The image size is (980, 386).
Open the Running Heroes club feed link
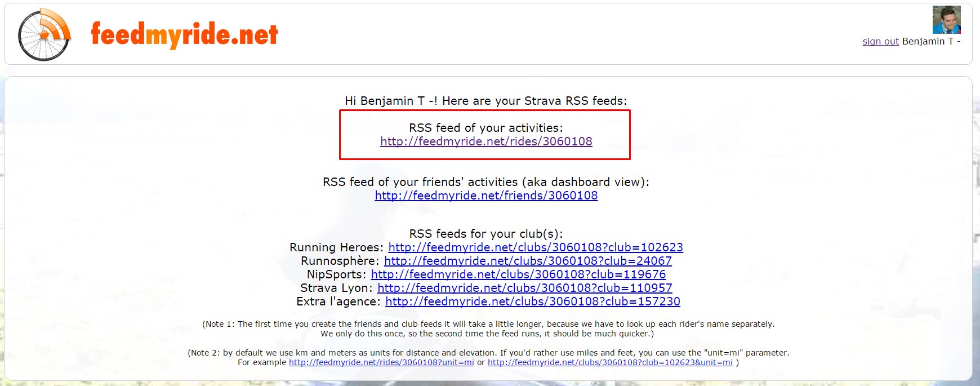(536, 248)
